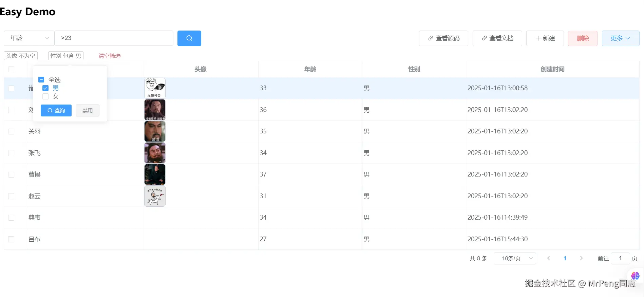This screenshot has width=644, height=297.
Task: Open 曹操's avatar thumbnail
Action: click(155, 174)
